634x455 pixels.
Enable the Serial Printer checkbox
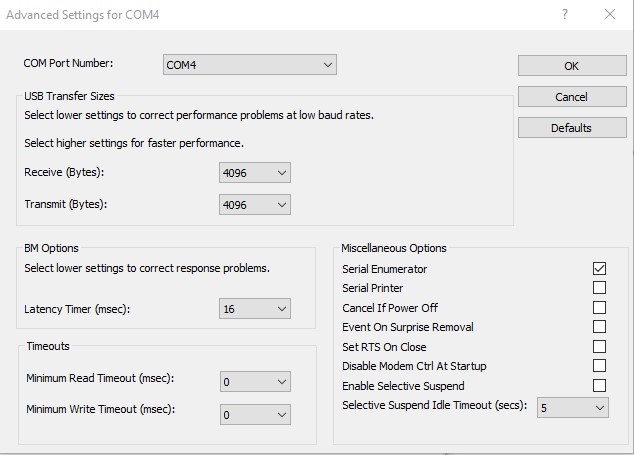pyautogui.click(x=600, y=288)
